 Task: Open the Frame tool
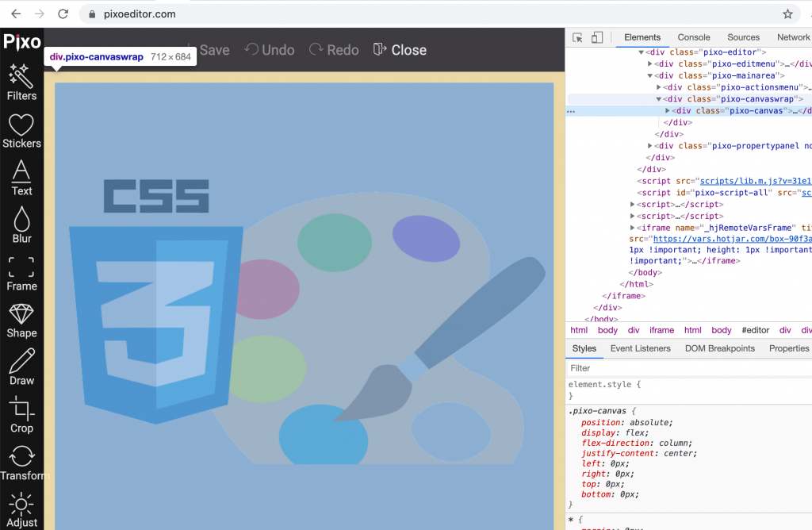21,274
